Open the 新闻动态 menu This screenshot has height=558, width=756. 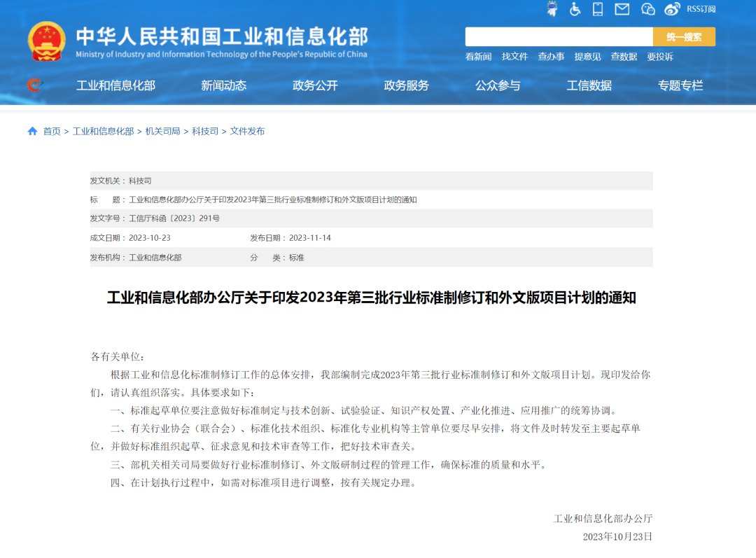[x=223, y=85]
